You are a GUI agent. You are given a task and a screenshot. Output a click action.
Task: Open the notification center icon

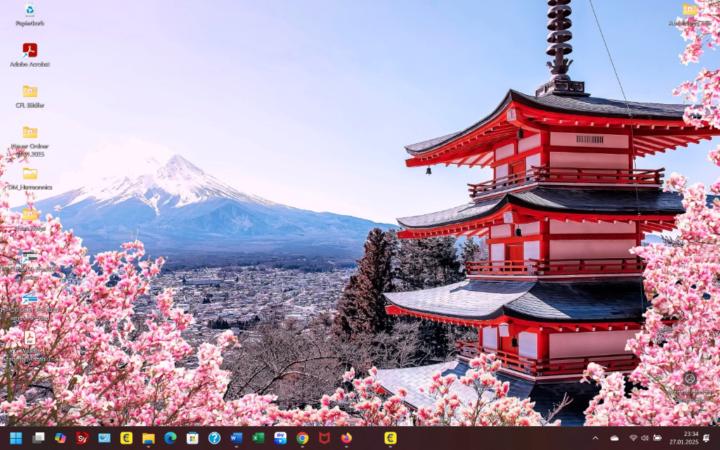(706, 438)
